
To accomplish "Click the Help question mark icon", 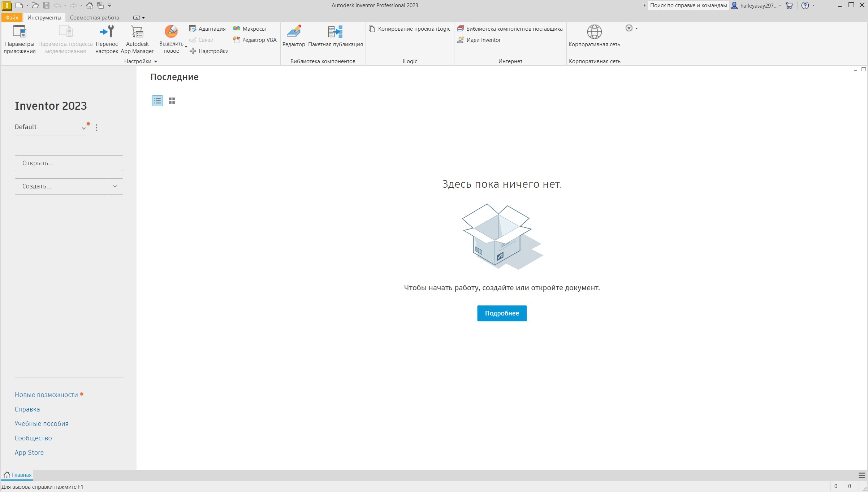I will (x=805, y=5).
